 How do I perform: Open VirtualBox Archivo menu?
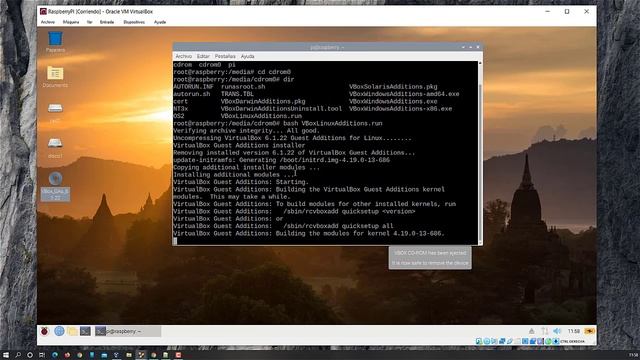48,22
